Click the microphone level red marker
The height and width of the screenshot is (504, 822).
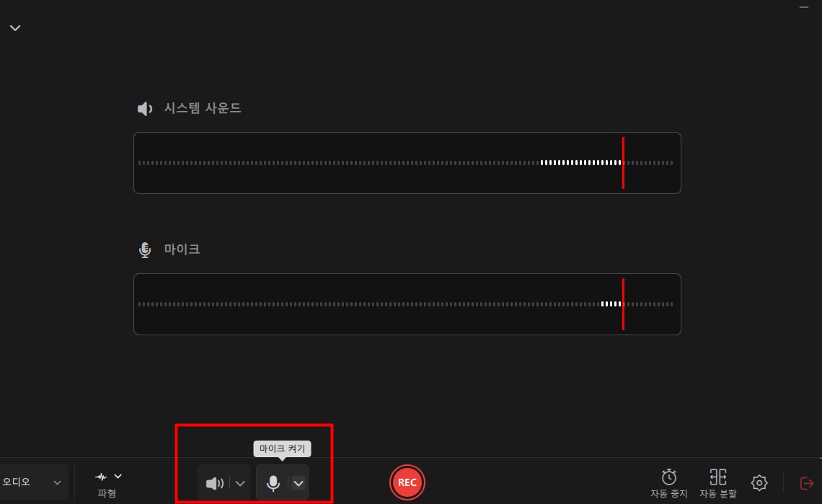pos(623,304)
